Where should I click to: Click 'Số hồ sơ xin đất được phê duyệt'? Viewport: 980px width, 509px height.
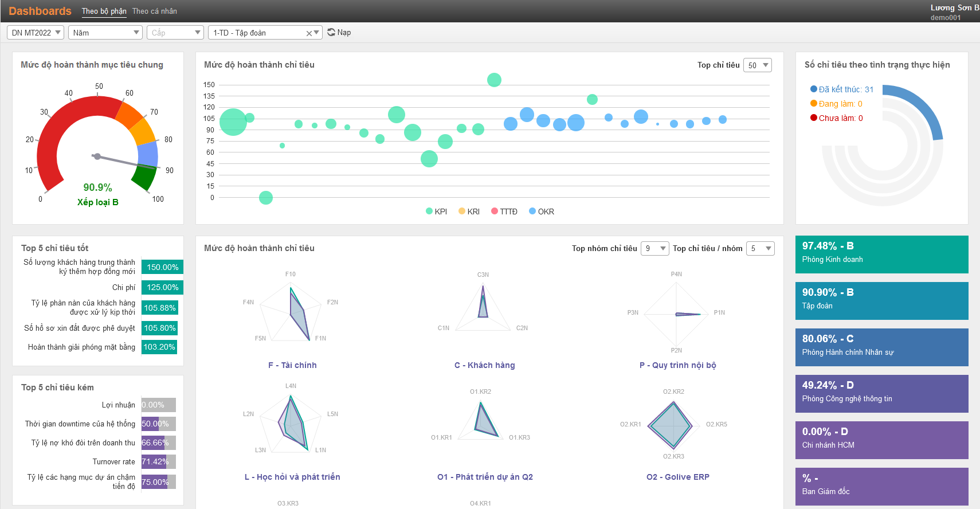click(80, 328)
